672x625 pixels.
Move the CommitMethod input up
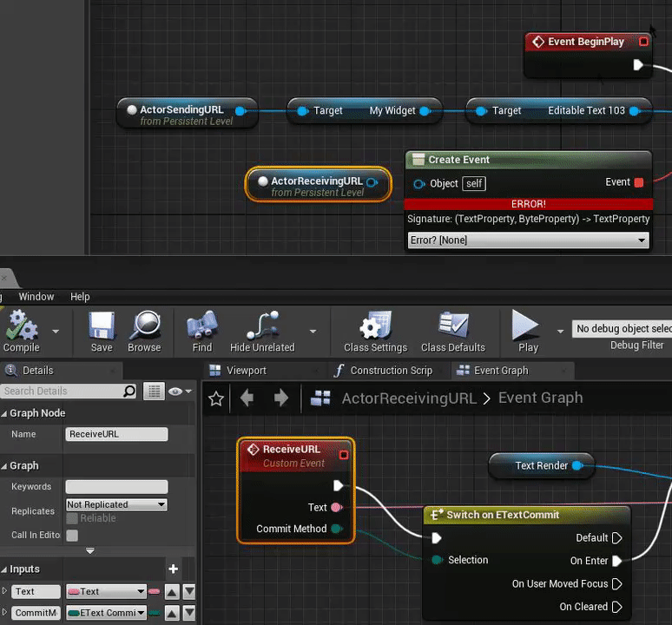[x=172, y=614]
